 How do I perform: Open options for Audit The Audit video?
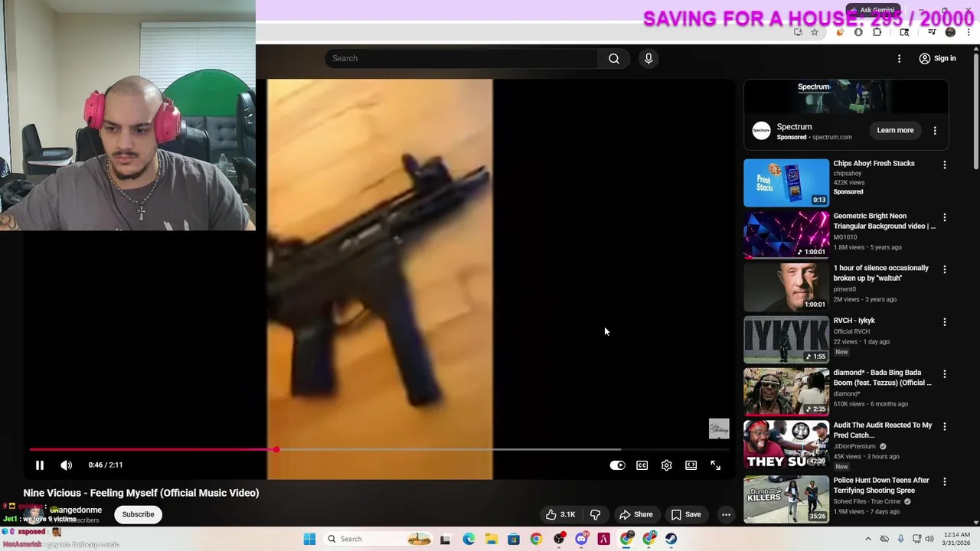click(944, 426)
